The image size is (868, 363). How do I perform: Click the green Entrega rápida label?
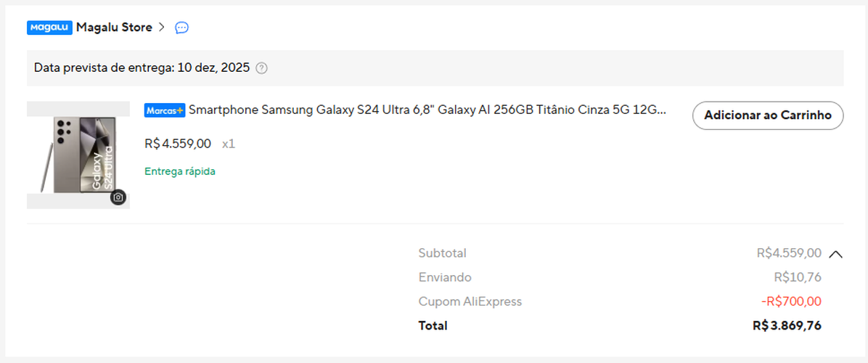180,171
